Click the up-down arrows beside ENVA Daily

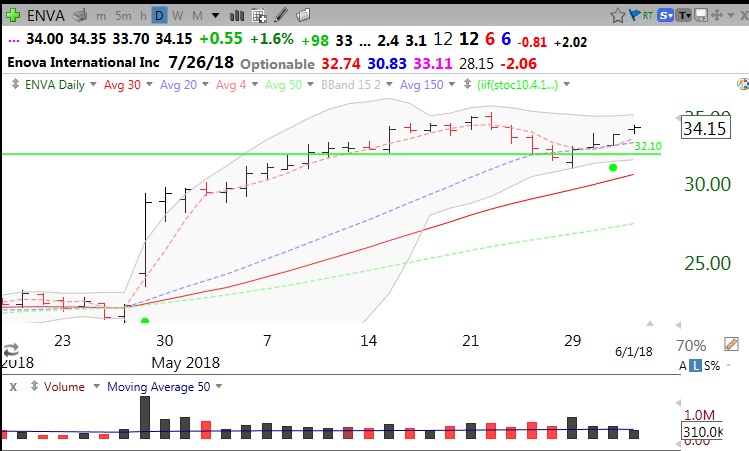click(15, 85)
